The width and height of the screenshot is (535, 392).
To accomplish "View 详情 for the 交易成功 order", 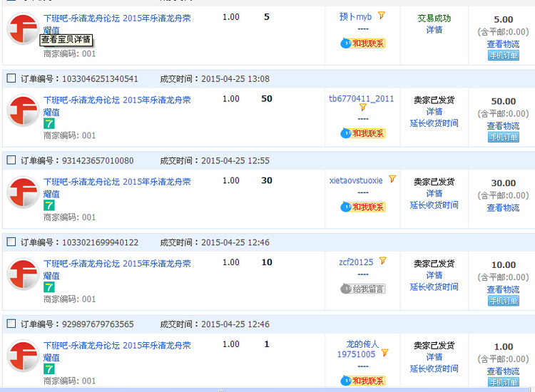I will point(434,30).
